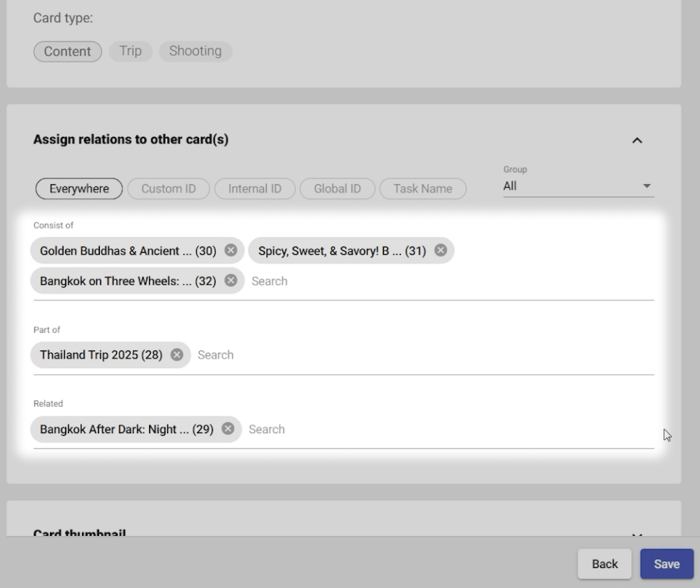Screen dimensions: 700x588
Task: Switch search scope to Everywhere
Action: coord(79,189)
